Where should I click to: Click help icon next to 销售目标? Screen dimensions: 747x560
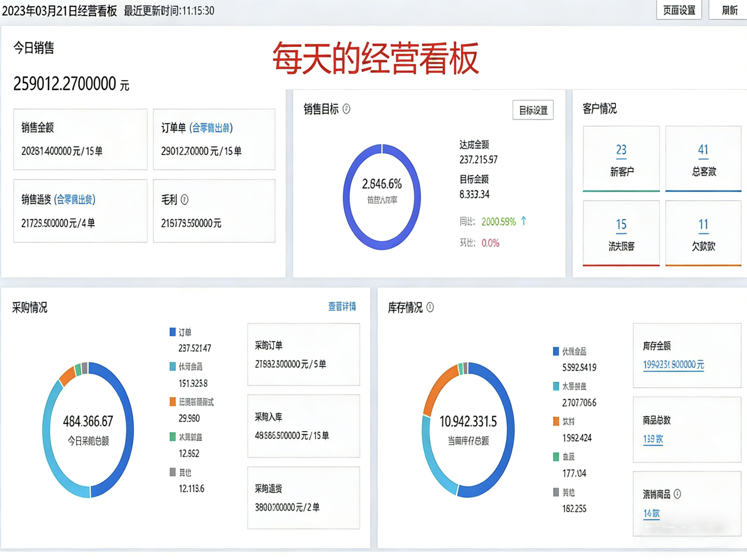(x=346, y=109)
